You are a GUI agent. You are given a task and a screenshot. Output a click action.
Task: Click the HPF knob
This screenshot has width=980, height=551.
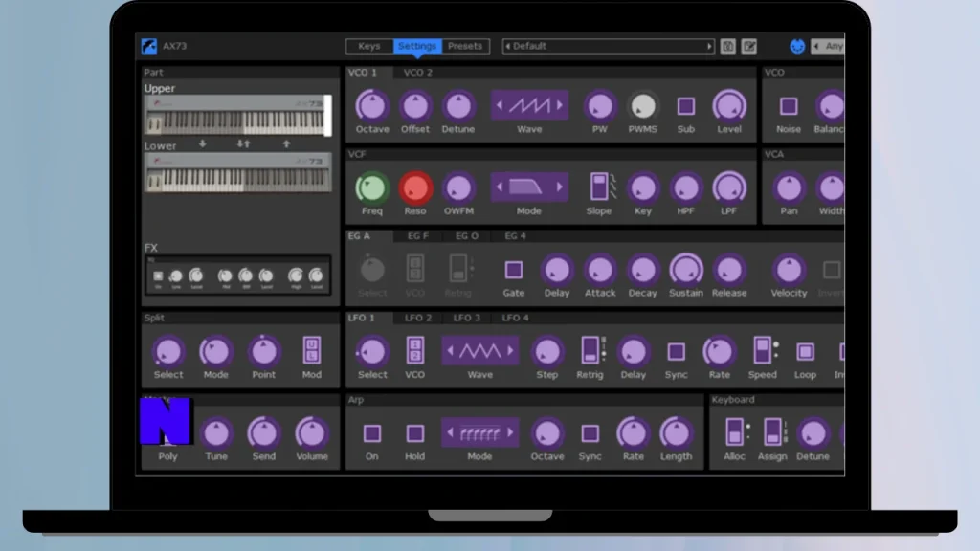pyautogui.click(x=685, y=187)
